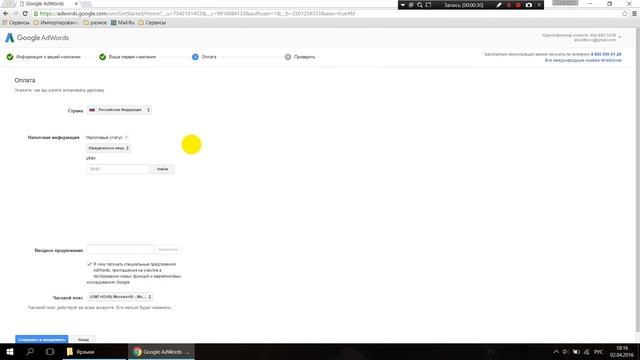
Task: Click the 8 800 consultation phone number link
Action: 606,54
